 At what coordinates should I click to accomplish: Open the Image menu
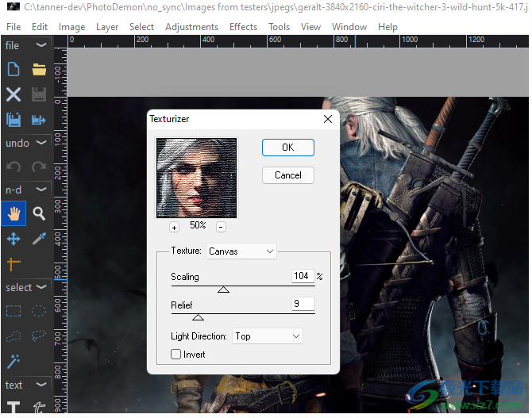72,27
